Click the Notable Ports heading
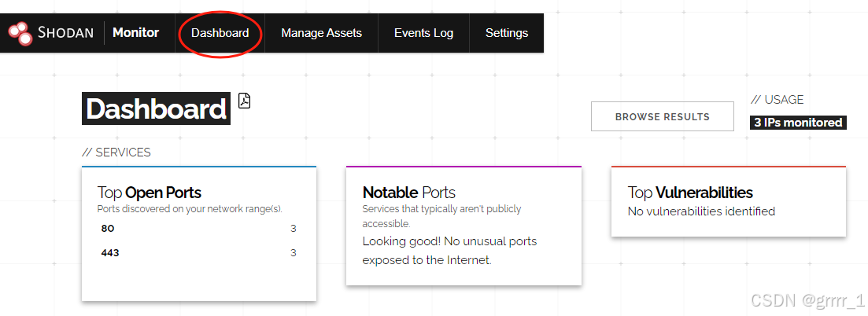The height and width of the screenshot is (316, 868). [409, 193]
